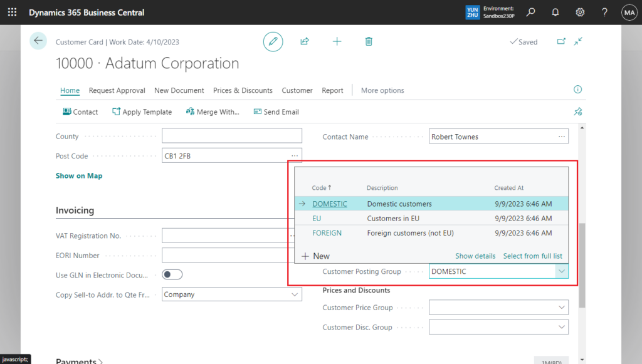Open the notifications bell
Image resolution: width=642 pixels, height=364 pixels.
point(555,13)
